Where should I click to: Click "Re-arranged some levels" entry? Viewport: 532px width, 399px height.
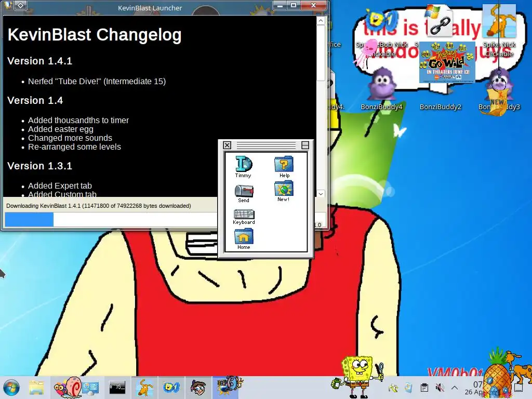pyautogui.click(x=74, y=147)
